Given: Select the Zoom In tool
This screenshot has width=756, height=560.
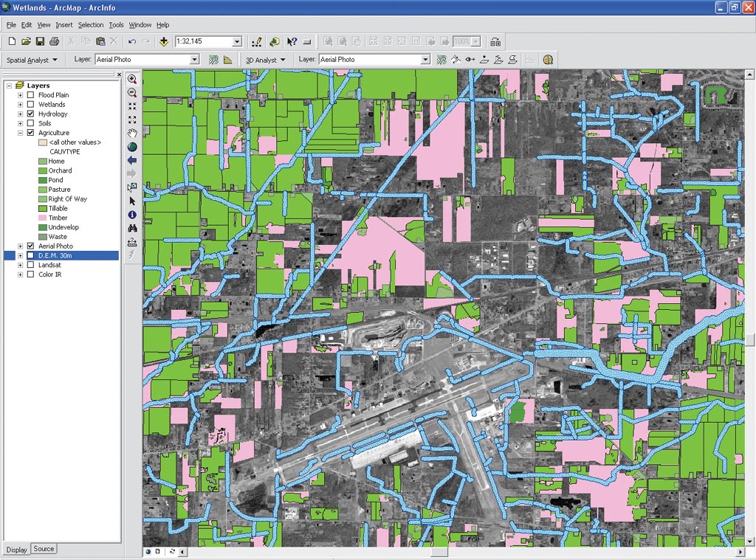Looking at the screenshot, I should click(132, 79).
